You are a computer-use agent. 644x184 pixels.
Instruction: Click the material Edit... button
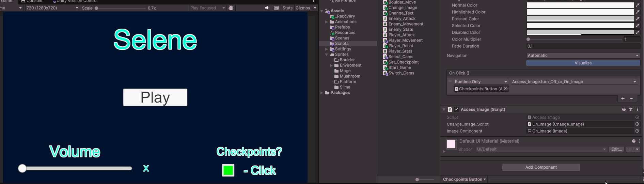click(x=617, y=149)
